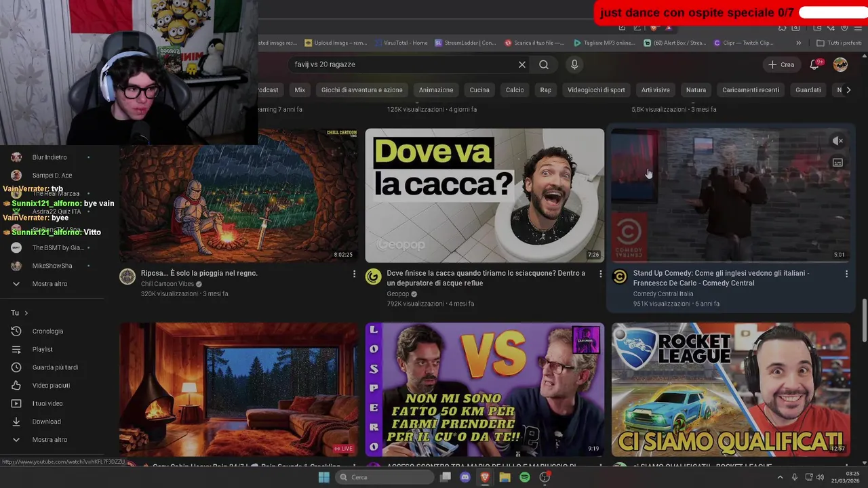Open the account avatar menu
The width and height of the screenshot is (868, 488).
coord(840,64)
